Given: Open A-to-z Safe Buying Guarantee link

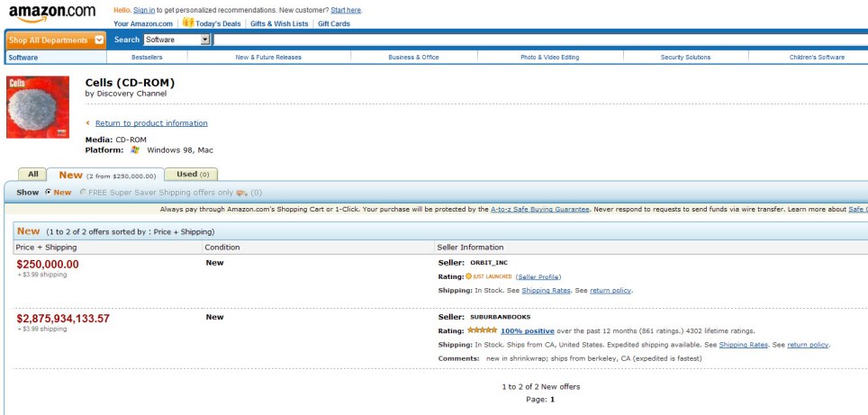Looking at the screenshot, I should tap(539, 209).
